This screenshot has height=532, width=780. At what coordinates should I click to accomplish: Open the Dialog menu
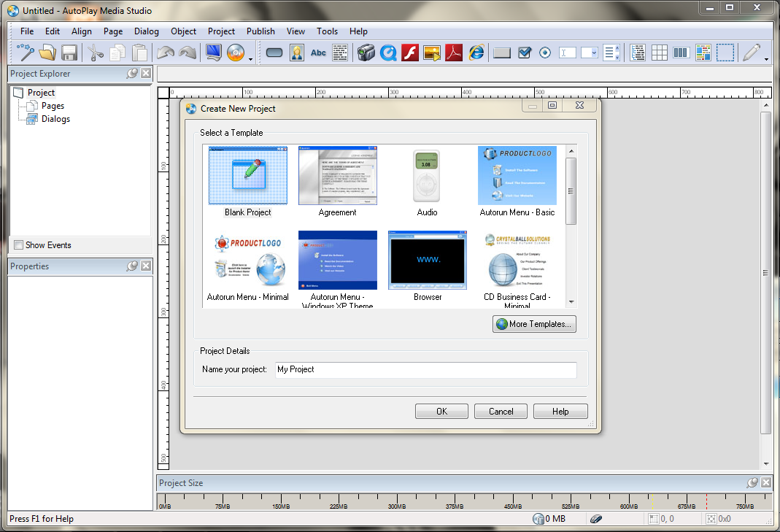pyautogui.click(x=146, y=31)
